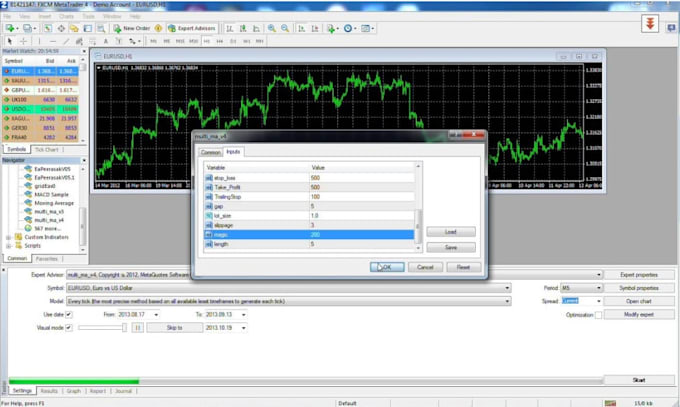Switch to the bar chart icon
680x407 pixels.
tap(230, 28)
